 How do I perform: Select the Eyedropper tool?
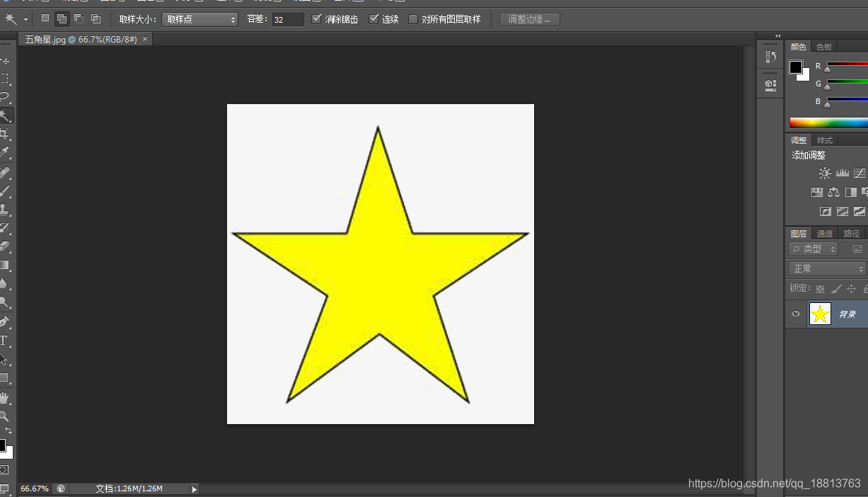pyautogui.click(x=5, y=152)
